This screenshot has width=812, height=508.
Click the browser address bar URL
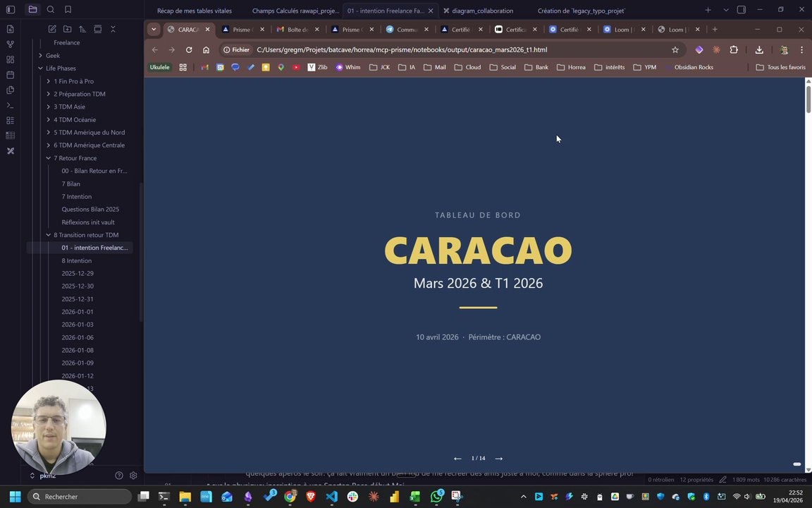pos(402,50)
